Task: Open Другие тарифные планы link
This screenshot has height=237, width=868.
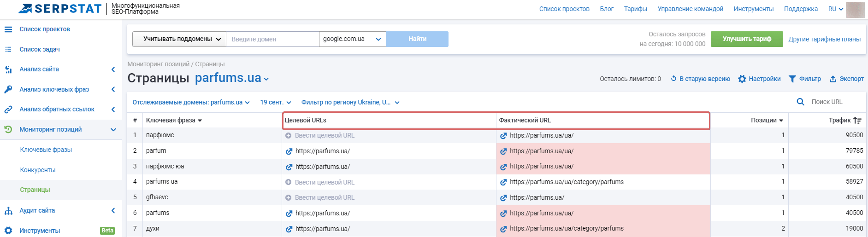Action: click(825, 39)
